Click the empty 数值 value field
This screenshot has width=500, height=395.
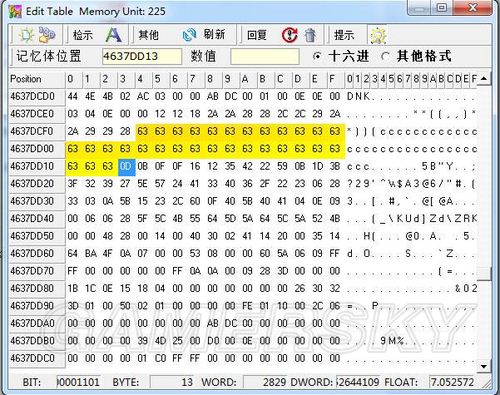pos(265,56)
